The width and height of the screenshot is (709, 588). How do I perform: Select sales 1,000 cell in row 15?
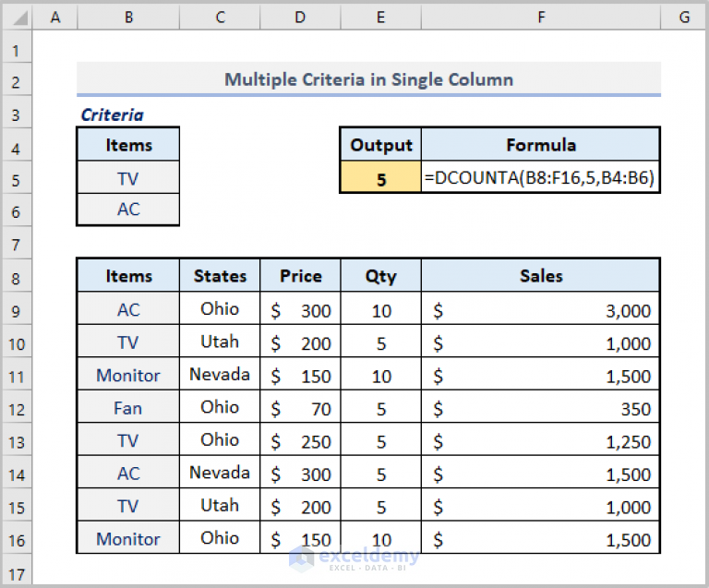click(541, 504)
